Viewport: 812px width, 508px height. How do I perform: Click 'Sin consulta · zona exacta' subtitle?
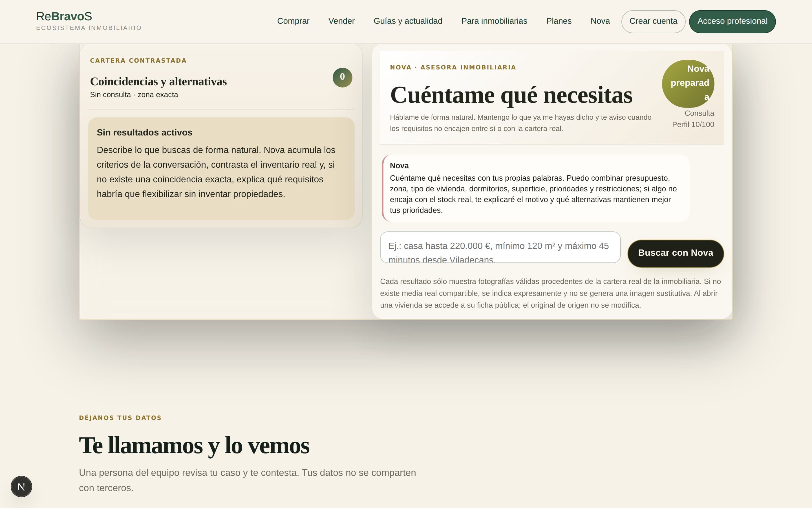pyautogui.click(x=134, y=95)
